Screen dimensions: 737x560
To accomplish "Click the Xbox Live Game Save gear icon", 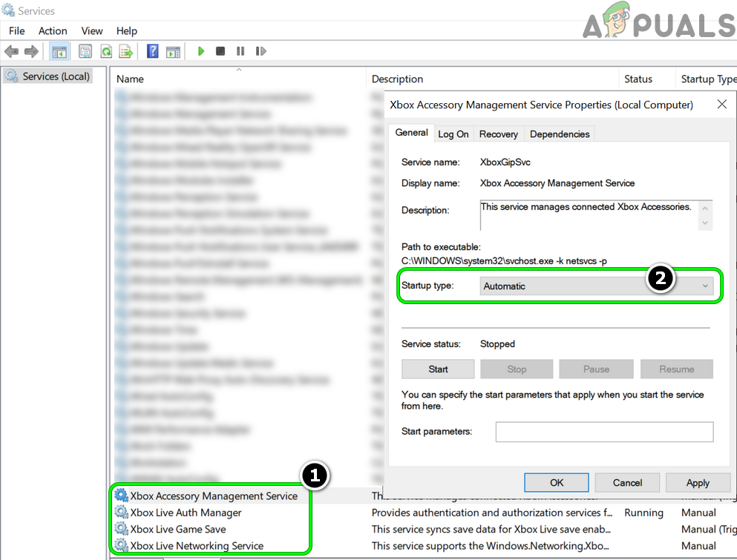I will coord(121,529).
